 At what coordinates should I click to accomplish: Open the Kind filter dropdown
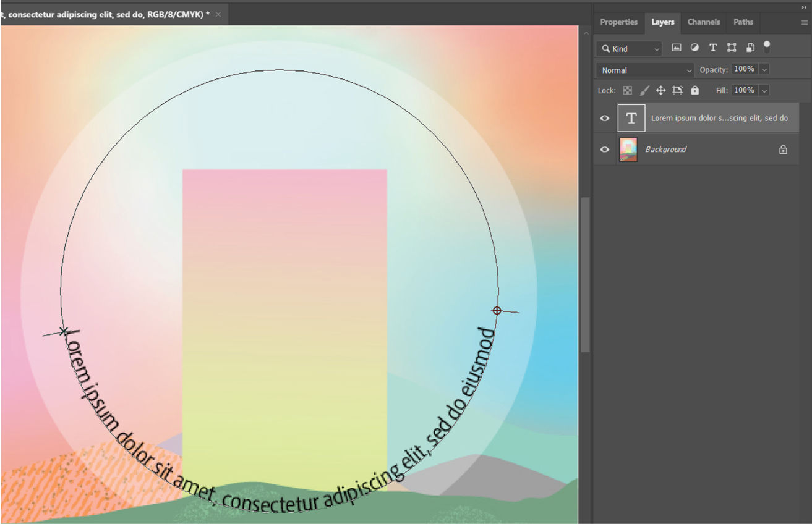(x=628, y=48)
